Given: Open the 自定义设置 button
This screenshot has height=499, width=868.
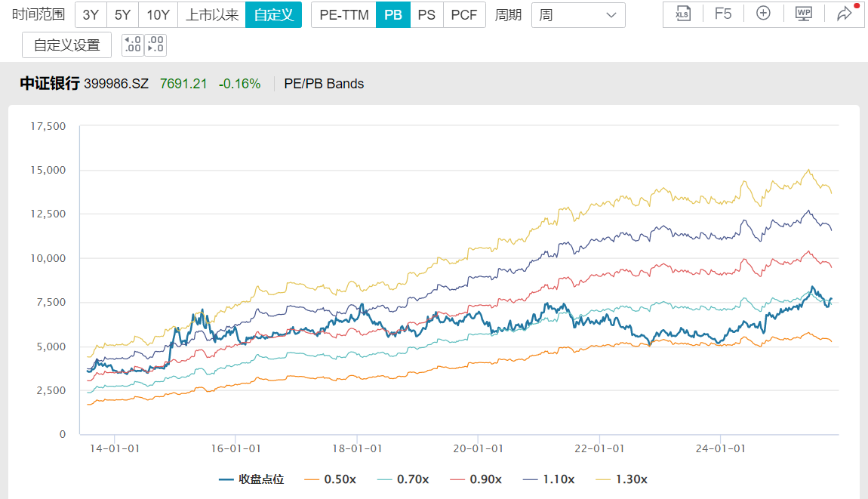Looking at the screenshot, I should (x=66, y=45).
